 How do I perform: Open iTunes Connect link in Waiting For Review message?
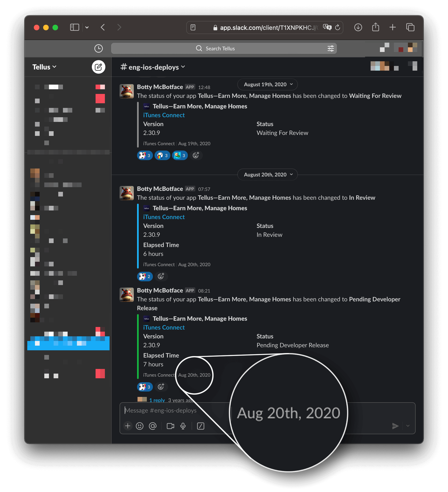(x=164, y=115)
